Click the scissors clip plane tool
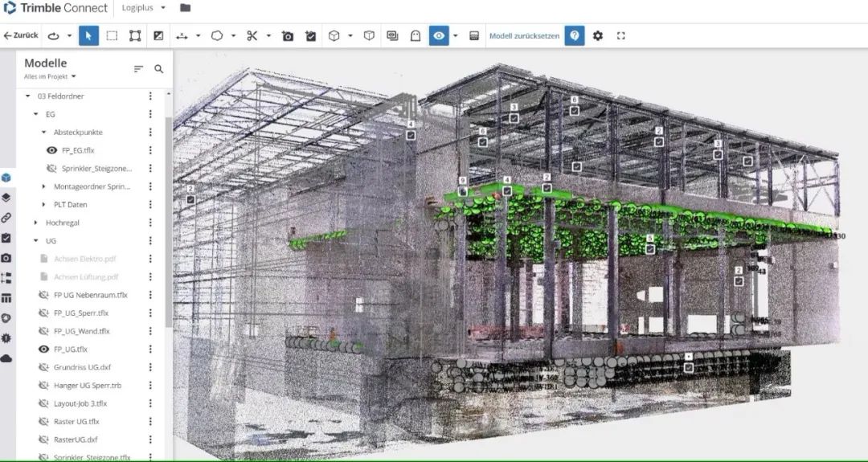Viewport: 868px width, 462px height. [252, 35]
